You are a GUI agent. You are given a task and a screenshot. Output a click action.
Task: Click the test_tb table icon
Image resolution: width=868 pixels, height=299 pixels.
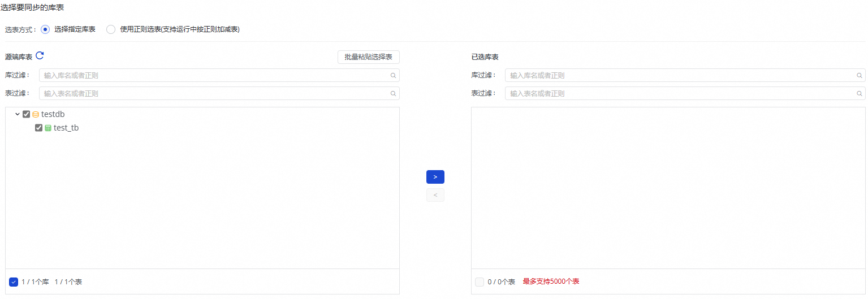[x=48, y=128]
